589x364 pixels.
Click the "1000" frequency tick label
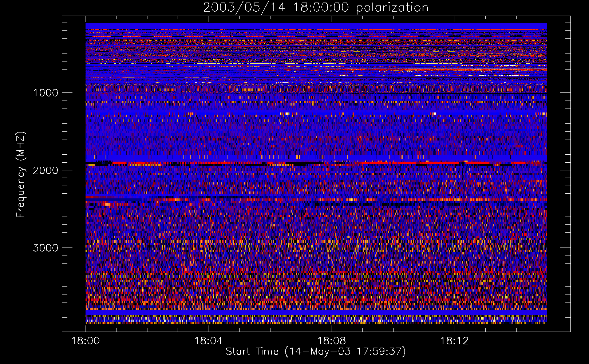46,93
